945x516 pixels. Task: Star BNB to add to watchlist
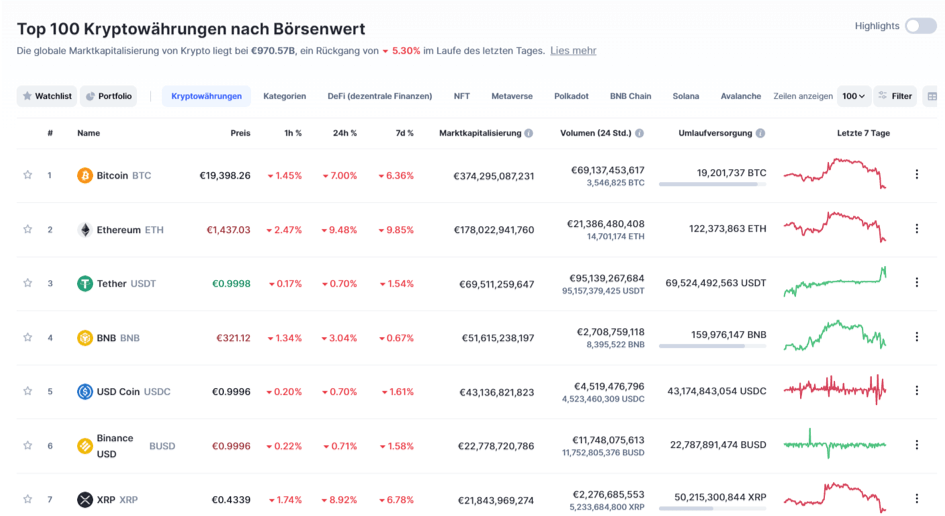pos(28,337)
